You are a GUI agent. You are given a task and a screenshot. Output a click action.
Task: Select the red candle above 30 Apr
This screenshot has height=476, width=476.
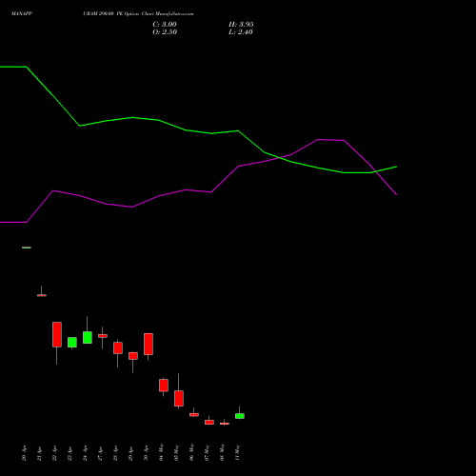tap(149, 344)
